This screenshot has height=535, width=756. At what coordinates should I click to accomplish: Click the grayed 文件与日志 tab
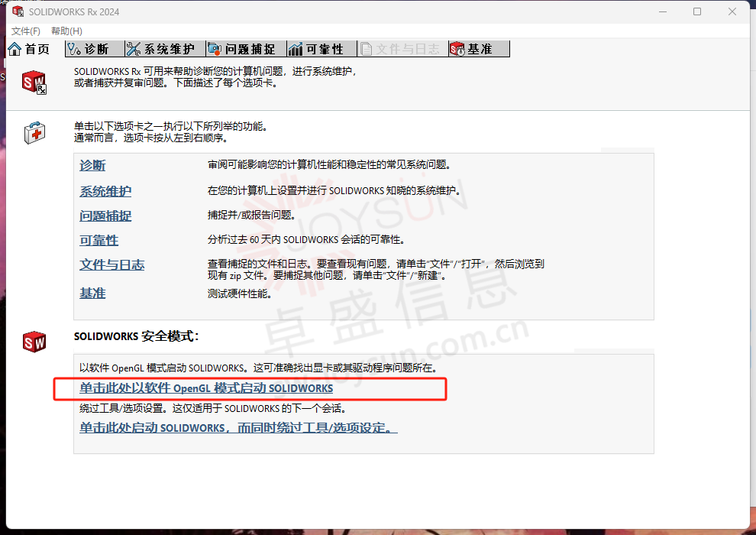(x=402, y=49)
